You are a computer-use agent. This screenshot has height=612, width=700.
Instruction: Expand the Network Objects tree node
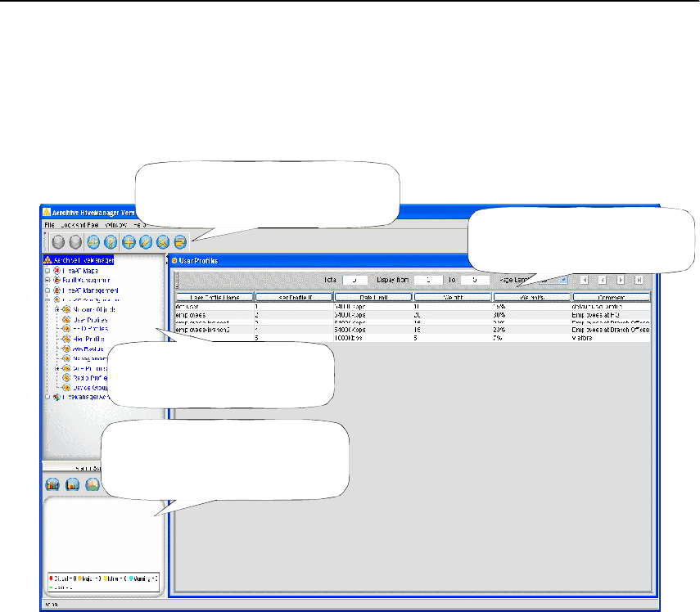pos(57,309)
